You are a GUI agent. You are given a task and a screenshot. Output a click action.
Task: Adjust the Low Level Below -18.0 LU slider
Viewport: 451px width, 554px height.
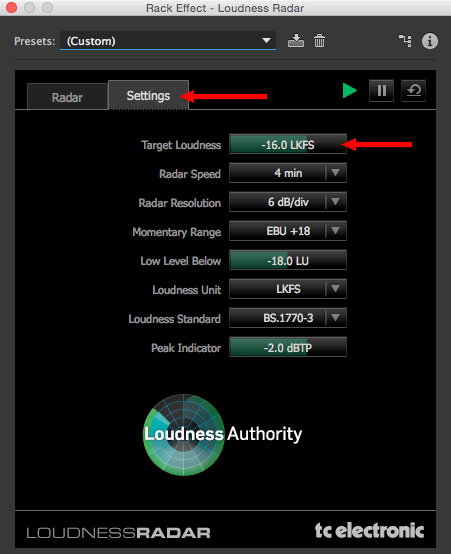(x=288, y=260)
